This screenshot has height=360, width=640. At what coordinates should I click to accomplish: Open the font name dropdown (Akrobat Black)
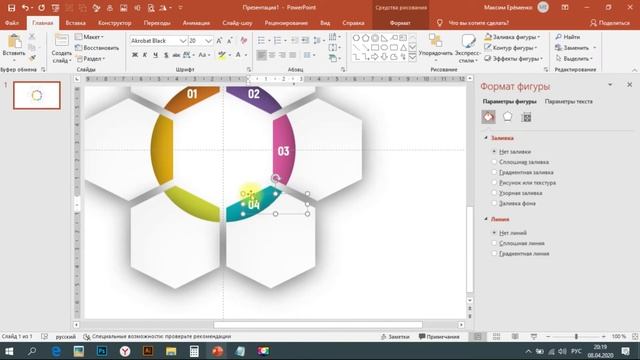(182, 40)
